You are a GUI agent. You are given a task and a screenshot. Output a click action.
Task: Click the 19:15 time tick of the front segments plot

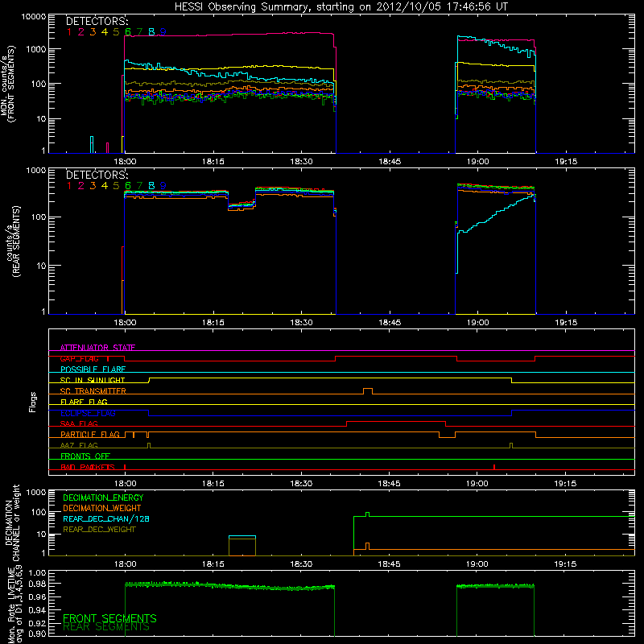[566, 162]
